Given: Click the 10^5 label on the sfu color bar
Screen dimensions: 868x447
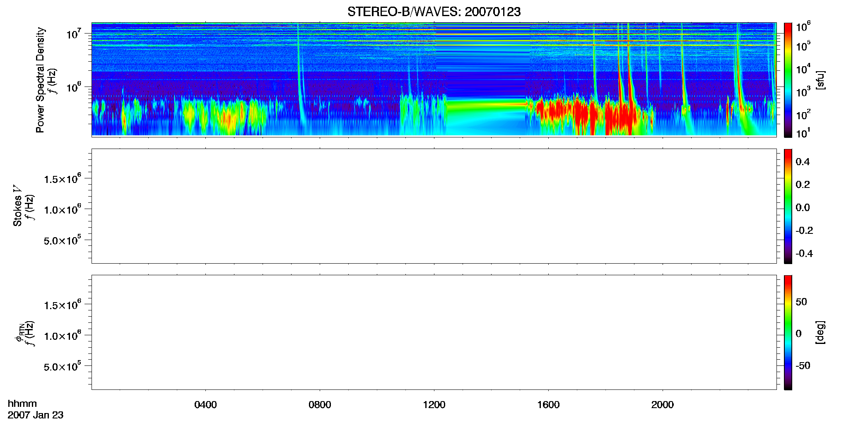Looking at the screenshot, I should coord(803,46).
